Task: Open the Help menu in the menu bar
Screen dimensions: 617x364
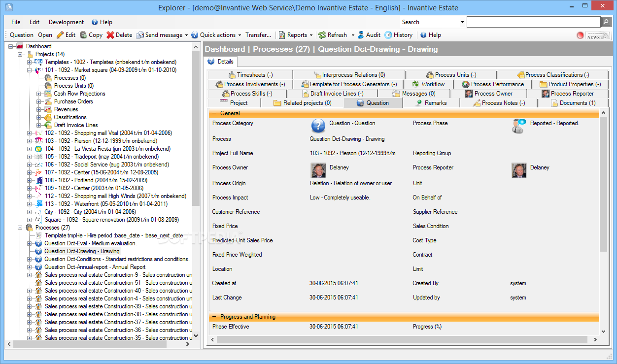Action: [102, 22]
